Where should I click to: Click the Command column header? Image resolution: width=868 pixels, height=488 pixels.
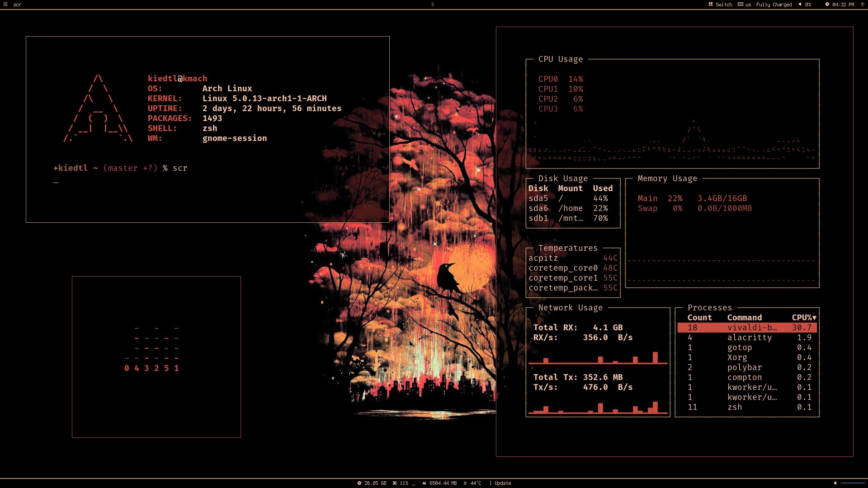click(x=744, y=318)
